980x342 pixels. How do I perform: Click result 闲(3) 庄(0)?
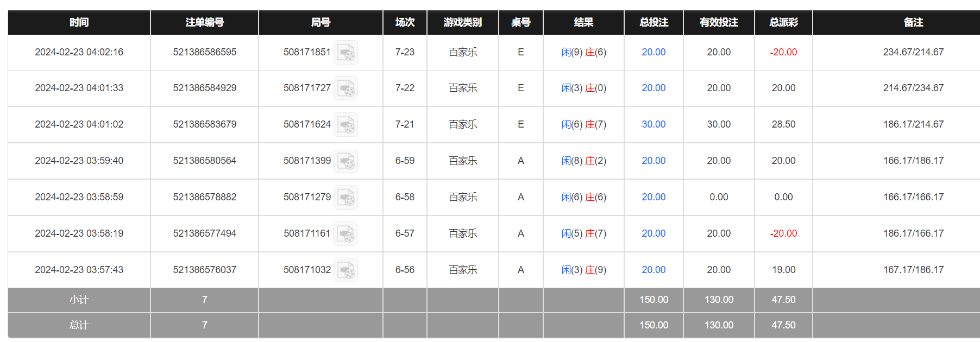click(x=584, y=88)
